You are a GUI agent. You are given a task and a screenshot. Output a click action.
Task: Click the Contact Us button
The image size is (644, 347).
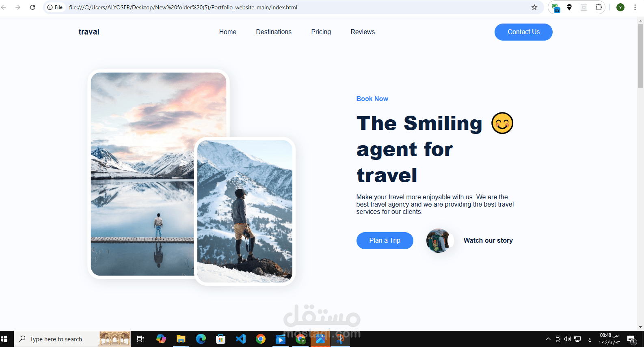coord(523,32)
